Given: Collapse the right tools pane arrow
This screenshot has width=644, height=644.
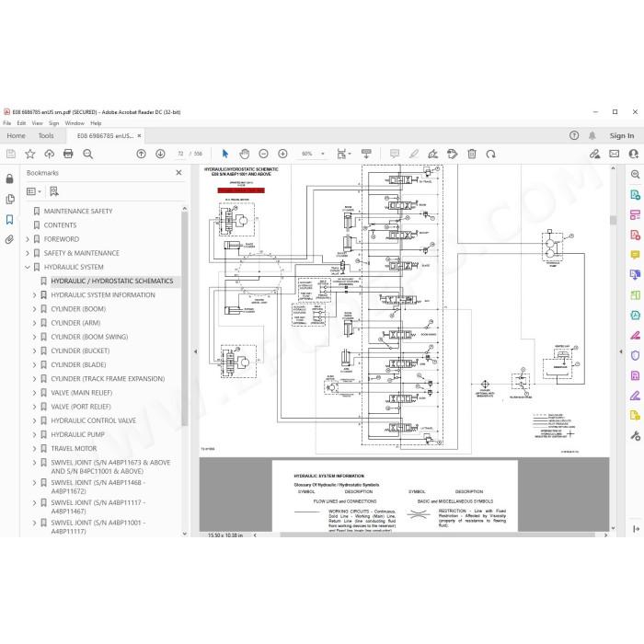Looking at the screenshot, I should (x=621, y=351).
